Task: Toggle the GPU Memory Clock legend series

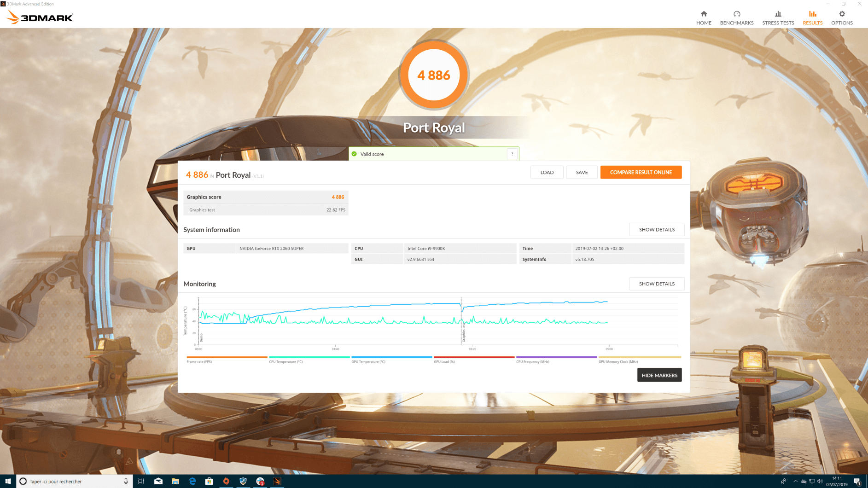Action: [640, 360]
